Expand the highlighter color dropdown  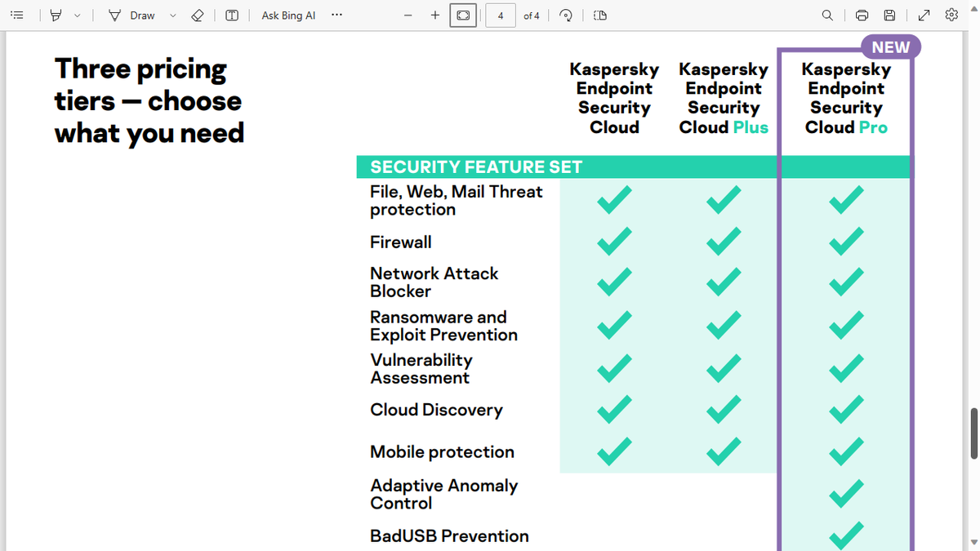[x=78, y=15]
